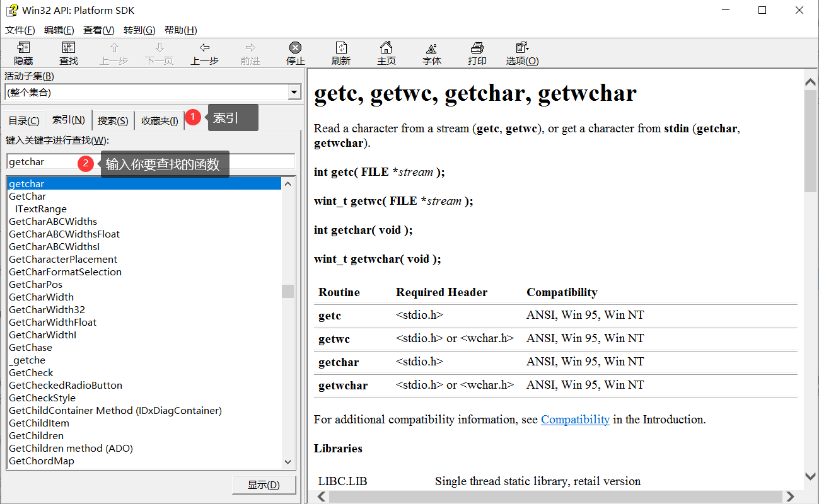819x504 pixels.
Task: Click the Locate (查找) toolbar icon
Action: pos(69,48)
